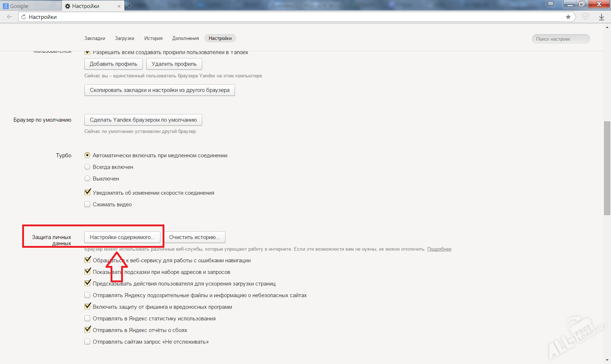
Task: Click the back arrow navigation button
Action: tap(9, 17)
